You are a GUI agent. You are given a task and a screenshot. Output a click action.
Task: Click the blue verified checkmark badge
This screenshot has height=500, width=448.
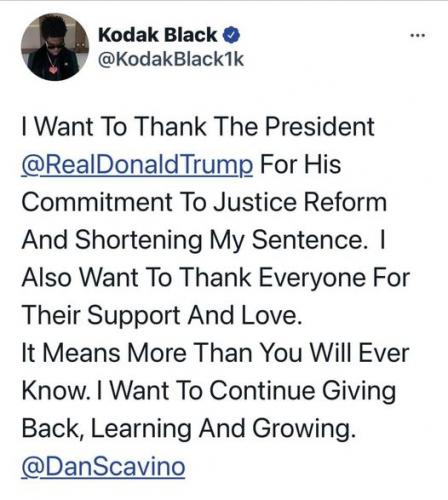point(231,35)
